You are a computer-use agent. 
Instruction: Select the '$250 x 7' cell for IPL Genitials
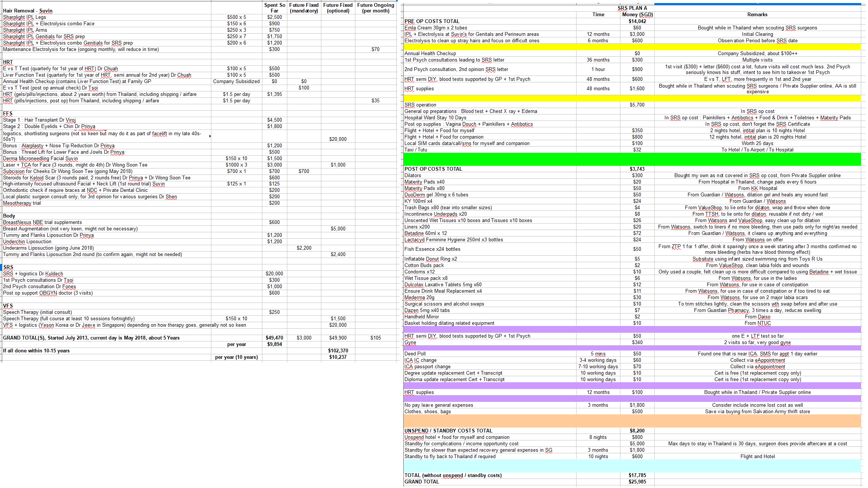(x=236, y=36)
